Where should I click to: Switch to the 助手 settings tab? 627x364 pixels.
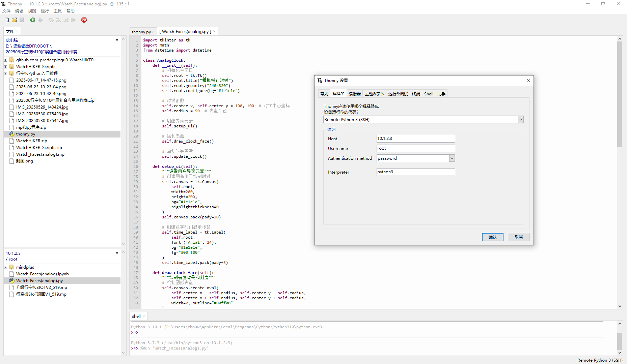441,94
